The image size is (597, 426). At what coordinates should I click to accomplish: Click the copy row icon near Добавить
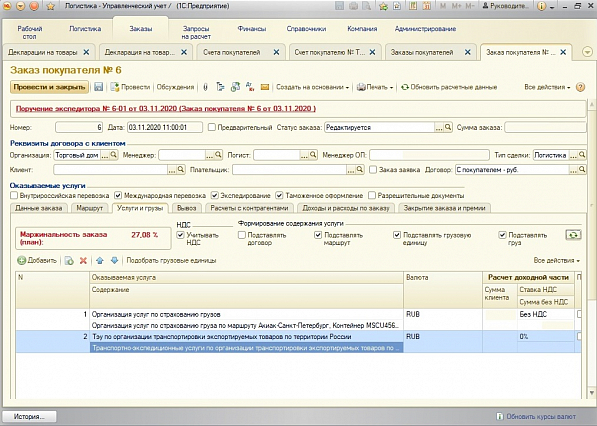[x=69, y=261]
